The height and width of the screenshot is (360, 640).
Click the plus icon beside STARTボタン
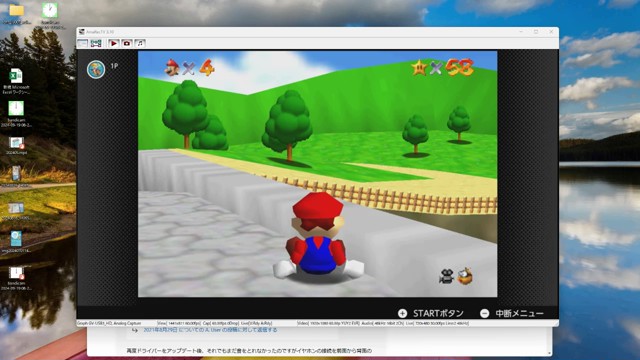(x=402, y=313)
